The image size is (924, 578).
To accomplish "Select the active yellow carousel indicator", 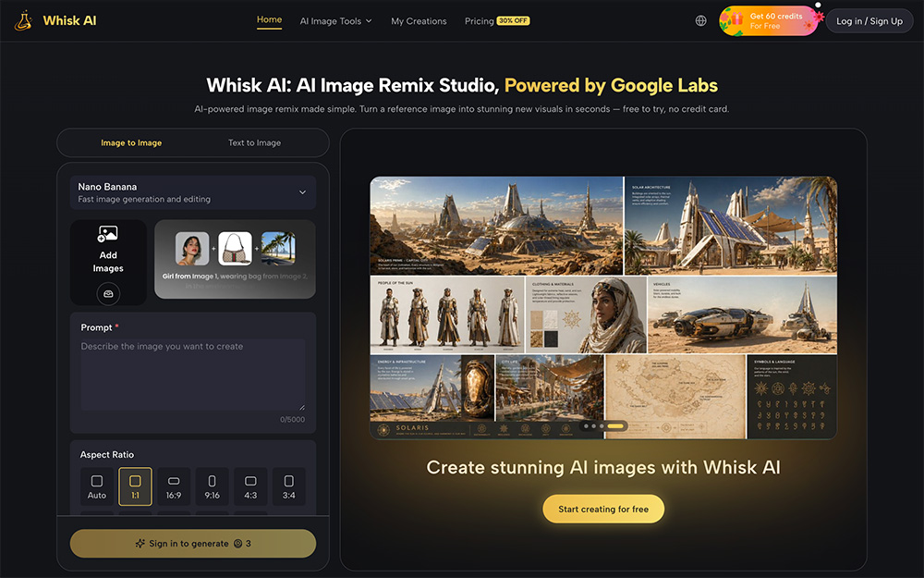I will [615, 425].
